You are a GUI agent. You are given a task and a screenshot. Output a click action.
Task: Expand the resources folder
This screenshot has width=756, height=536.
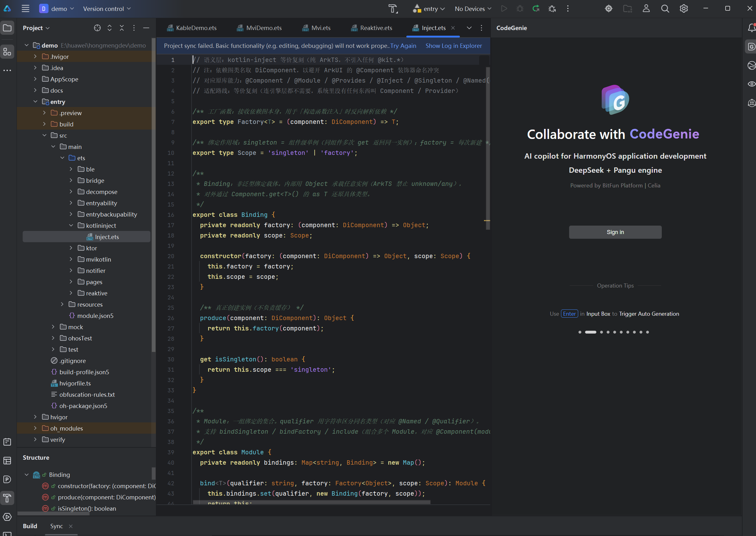click(x=62, y=304)
